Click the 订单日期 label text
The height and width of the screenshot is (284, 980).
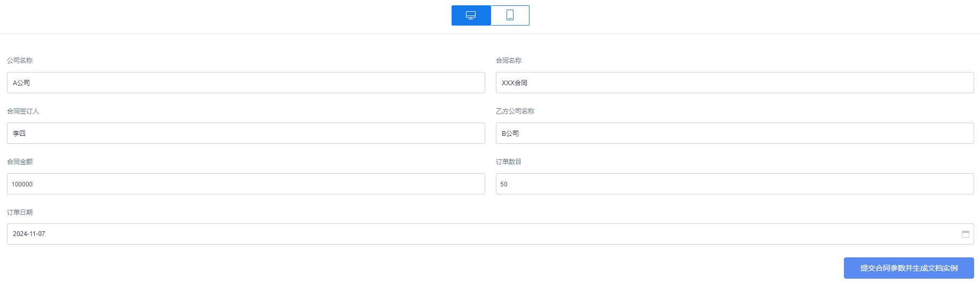20,212
